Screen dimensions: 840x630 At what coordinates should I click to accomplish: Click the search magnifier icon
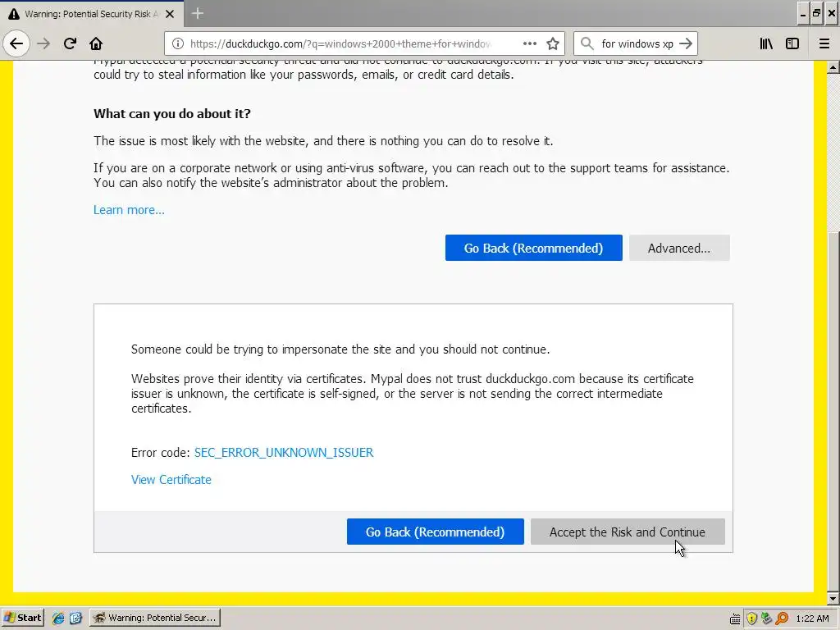(587, 43)
